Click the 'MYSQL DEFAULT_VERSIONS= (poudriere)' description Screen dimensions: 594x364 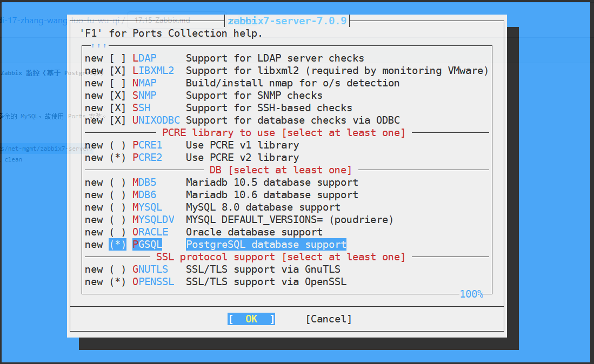coord(290,220)
